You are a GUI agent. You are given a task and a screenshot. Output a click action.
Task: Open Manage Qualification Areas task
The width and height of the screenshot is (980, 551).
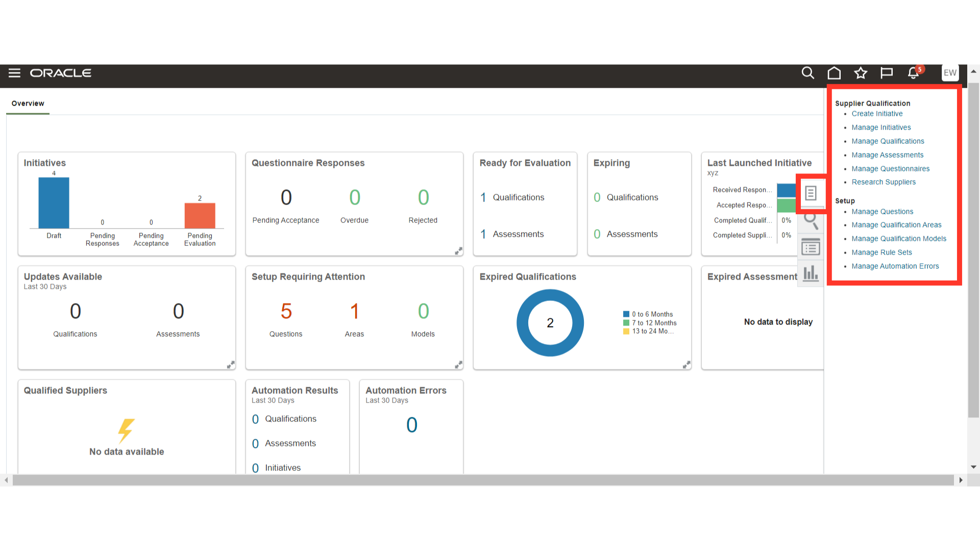tap(896, 225)
